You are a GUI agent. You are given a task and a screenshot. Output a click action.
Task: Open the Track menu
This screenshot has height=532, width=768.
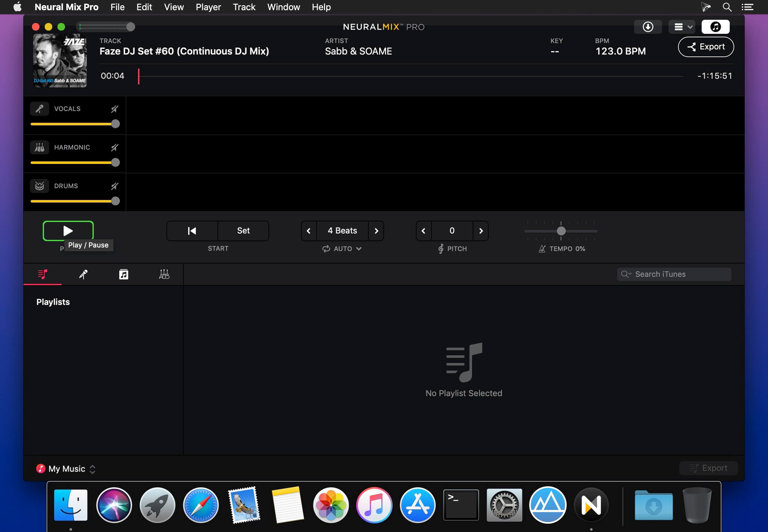(x=244, y=7)
